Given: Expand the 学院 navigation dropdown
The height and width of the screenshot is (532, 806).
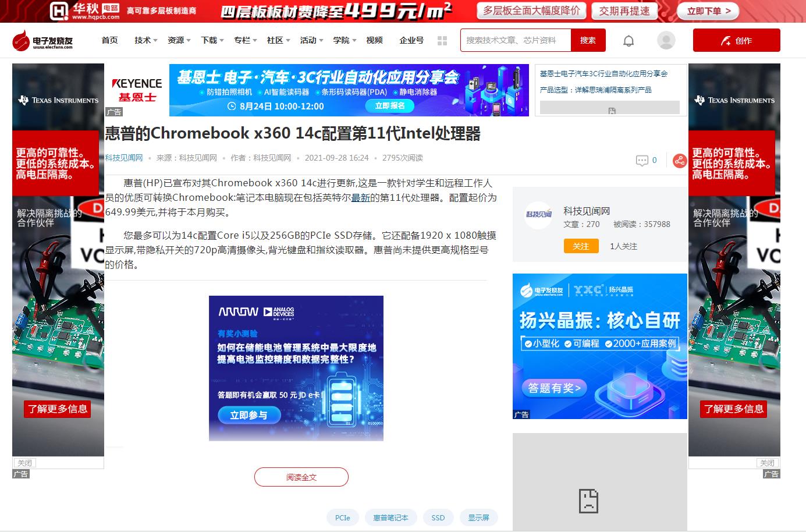Looking at the screenshot, I should pyautogui.click(x=345, y=40).
